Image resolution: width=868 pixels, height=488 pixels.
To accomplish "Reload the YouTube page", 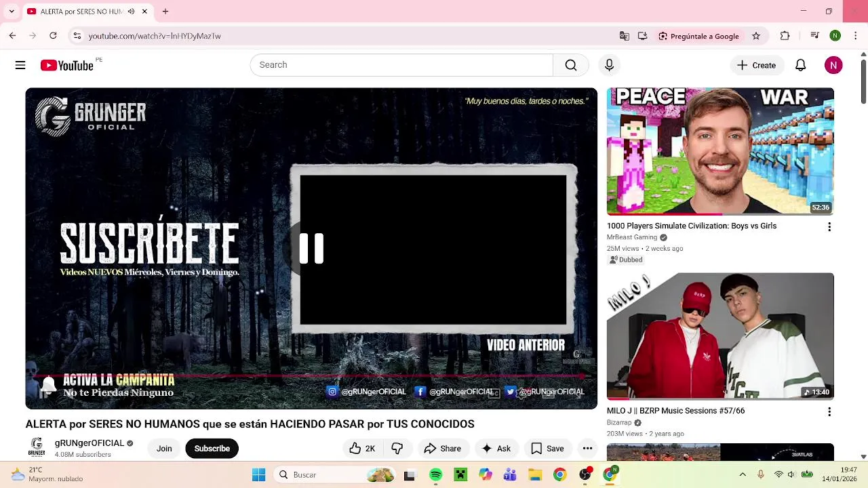I will point(53,36).
